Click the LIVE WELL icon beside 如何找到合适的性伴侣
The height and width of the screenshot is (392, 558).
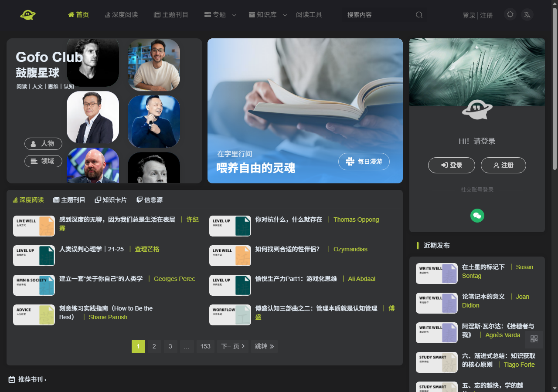230,256
